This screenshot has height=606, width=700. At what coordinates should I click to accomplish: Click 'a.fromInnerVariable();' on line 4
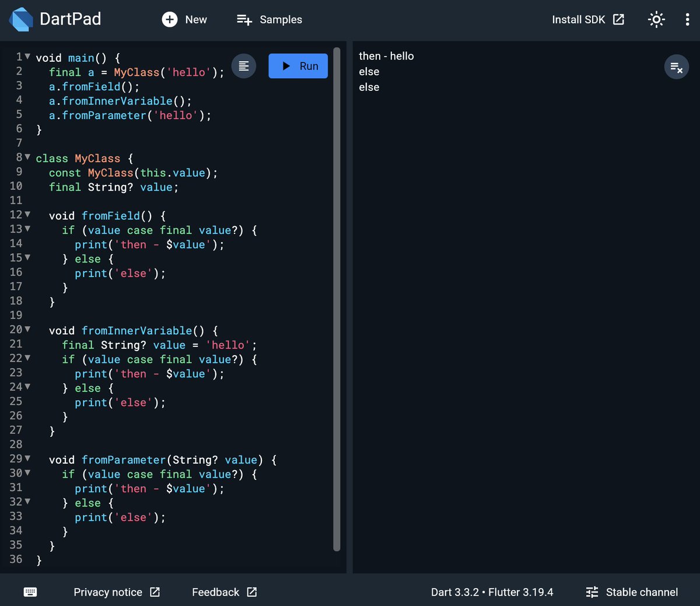pyautogui.click(x=120, y=101)
